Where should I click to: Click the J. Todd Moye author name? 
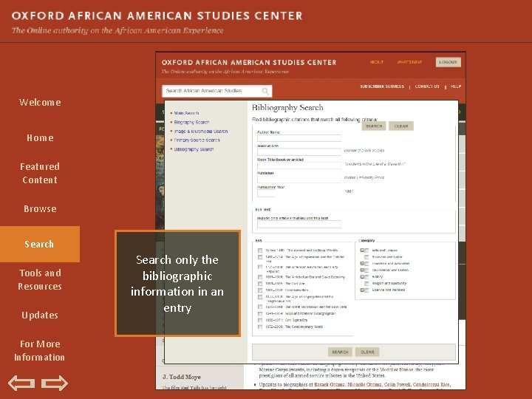click(182, 377)
